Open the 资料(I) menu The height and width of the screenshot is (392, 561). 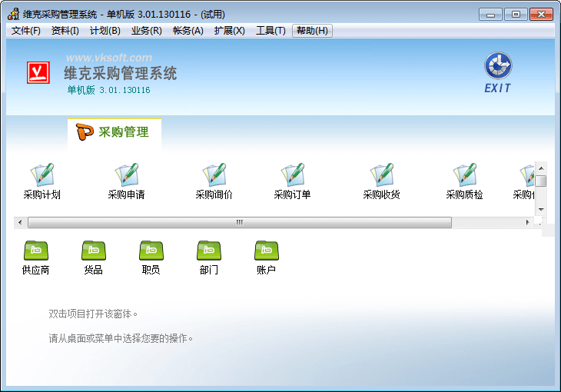click(65, 31)
